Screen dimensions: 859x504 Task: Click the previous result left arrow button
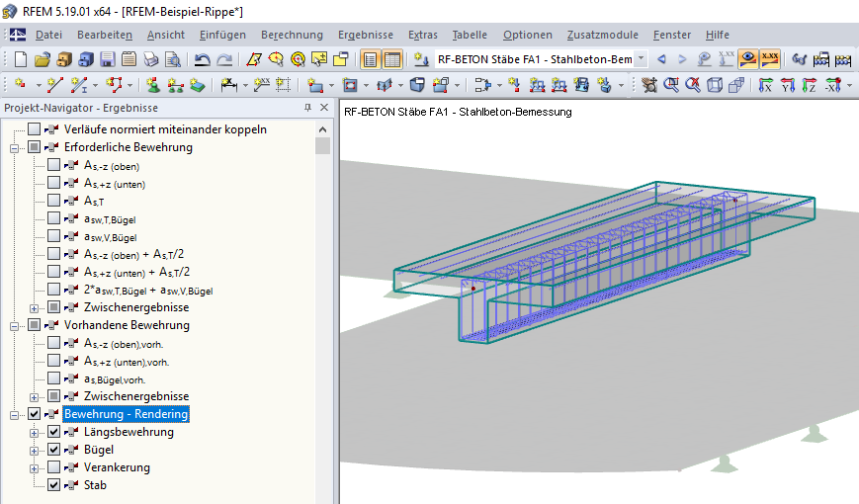click(661, 59)
